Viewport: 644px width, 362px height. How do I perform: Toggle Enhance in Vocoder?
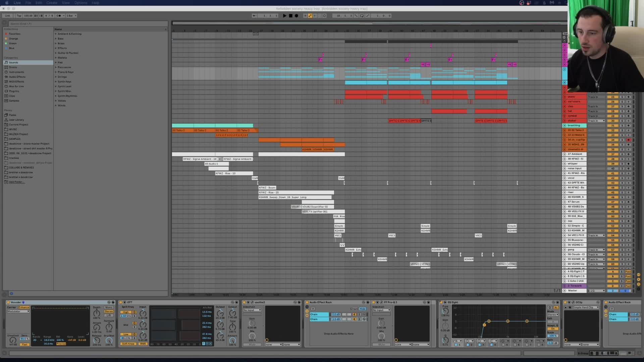(24, 307)
